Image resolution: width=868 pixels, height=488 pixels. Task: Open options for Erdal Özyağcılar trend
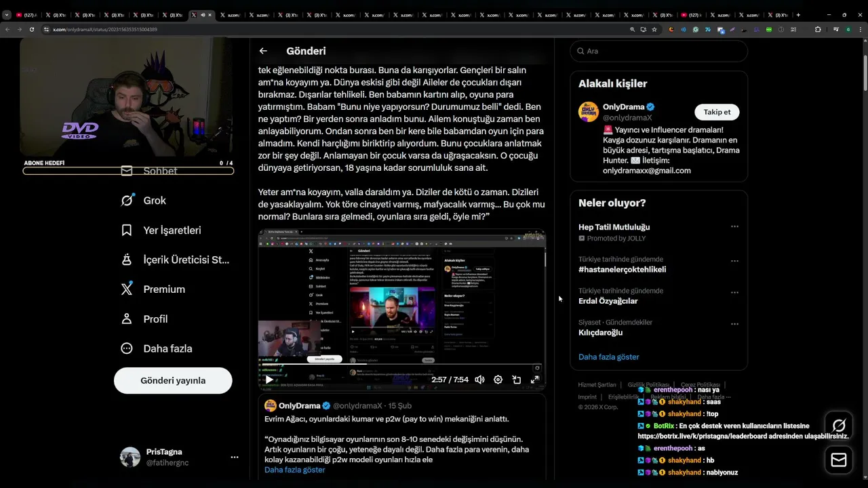(x=734, y=293)
